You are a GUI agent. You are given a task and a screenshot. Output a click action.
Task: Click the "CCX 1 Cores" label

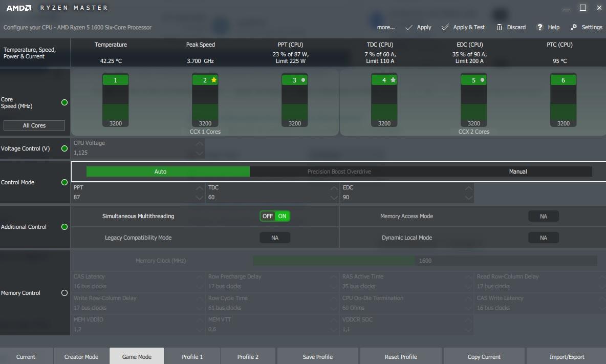point(205,132)
